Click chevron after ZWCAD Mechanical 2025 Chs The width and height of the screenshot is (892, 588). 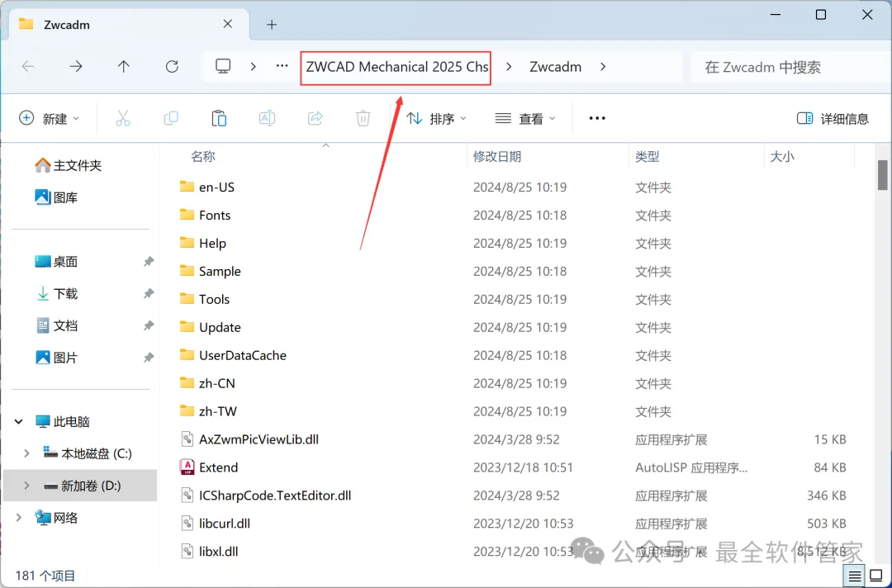[509, 67]
